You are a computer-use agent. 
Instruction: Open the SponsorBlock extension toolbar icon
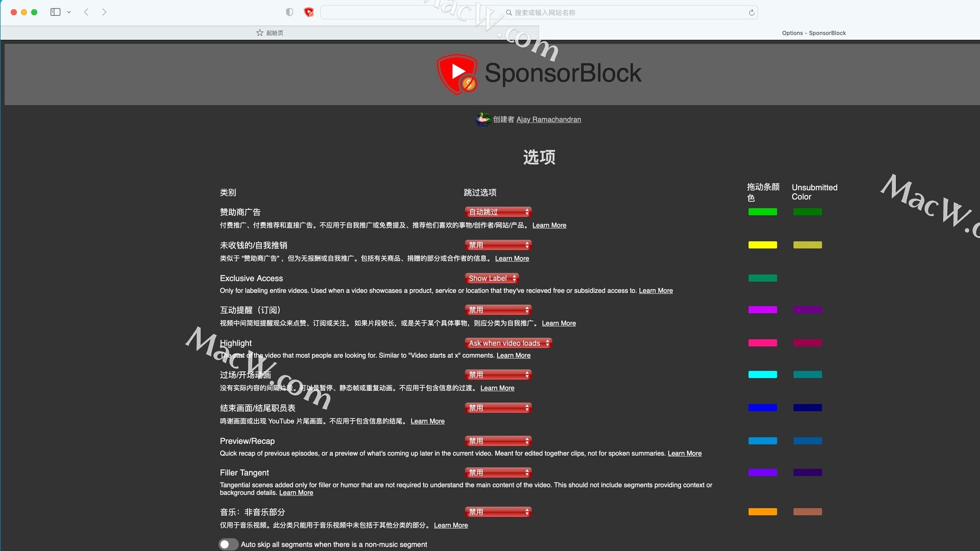pyautogui.click(x=308, y=12)
